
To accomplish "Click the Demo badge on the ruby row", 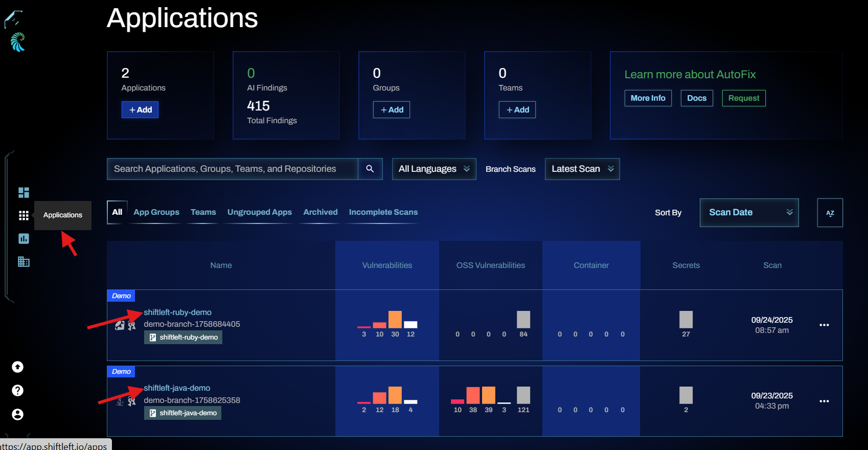I will [x=121, y=296].
